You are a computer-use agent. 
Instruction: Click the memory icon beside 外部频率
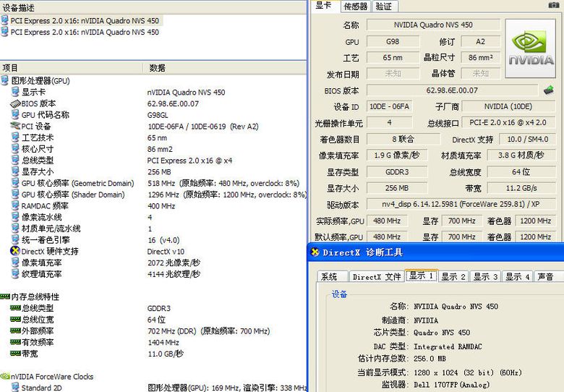(15, 330)
